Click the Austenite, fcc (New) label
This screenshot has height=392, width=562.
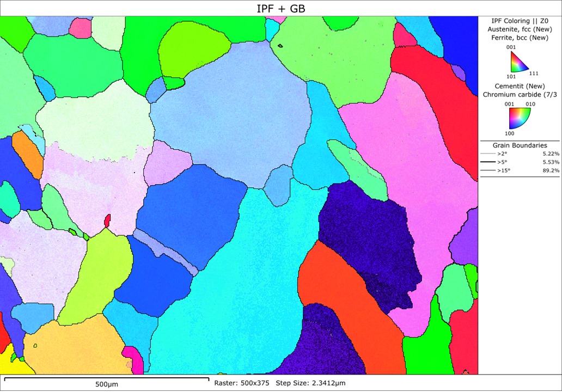(520, 29)
